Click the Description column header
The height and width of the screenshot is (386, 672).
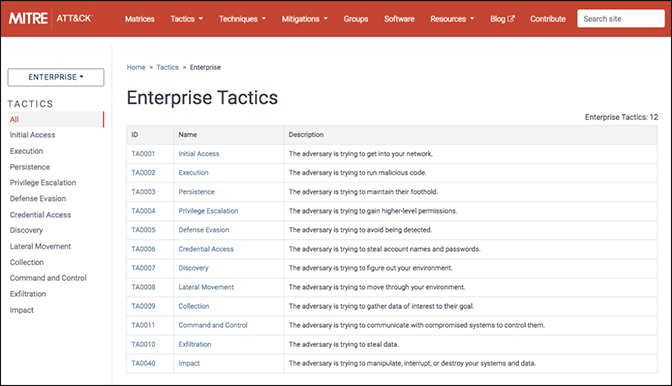[306, 135]
